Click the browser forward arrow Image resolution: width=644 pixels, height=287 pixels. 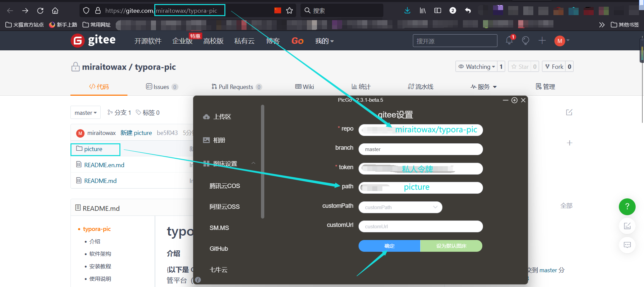pos(25,11)
